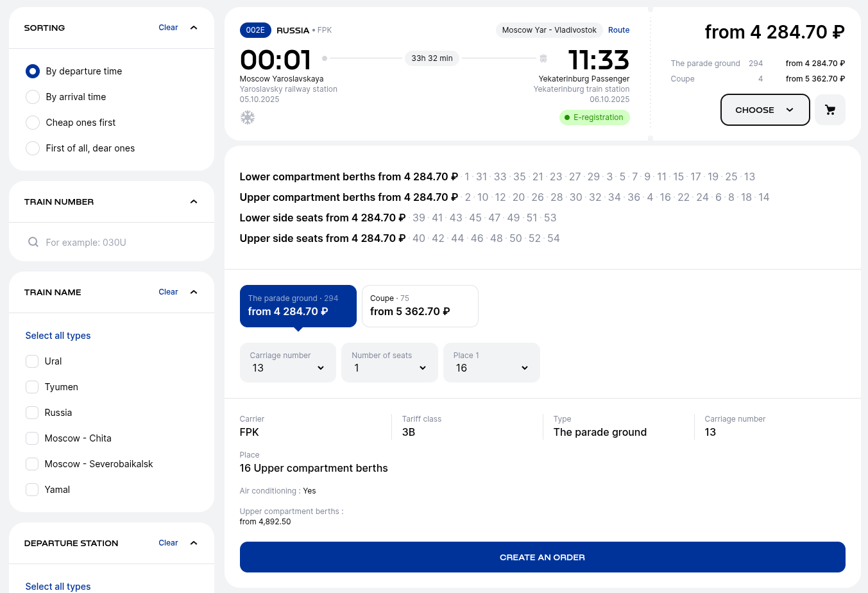Click the Create an Order button
This screenshot has height=593, width=868.
[542, 557]
